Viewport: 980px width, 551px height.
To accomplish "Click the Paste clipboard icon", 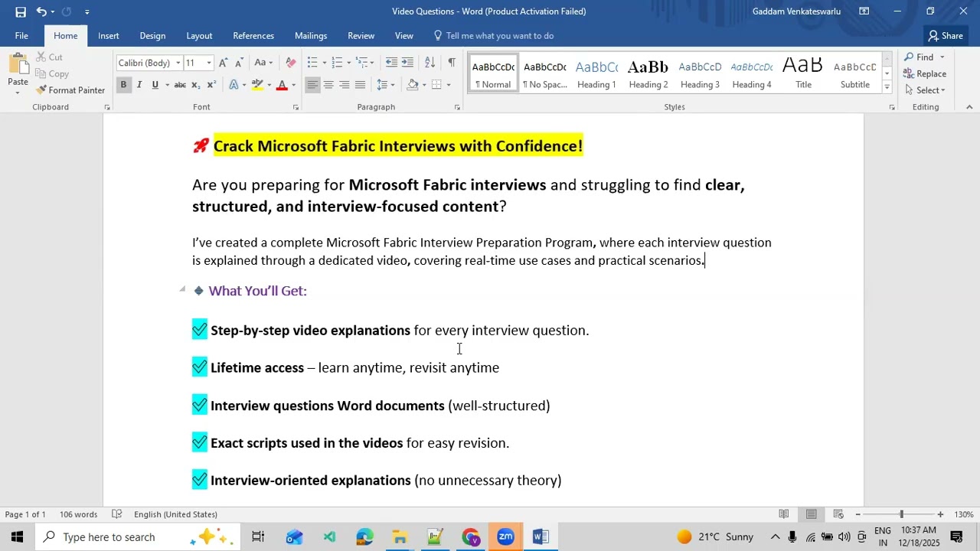I will click(x=18, y=65).
